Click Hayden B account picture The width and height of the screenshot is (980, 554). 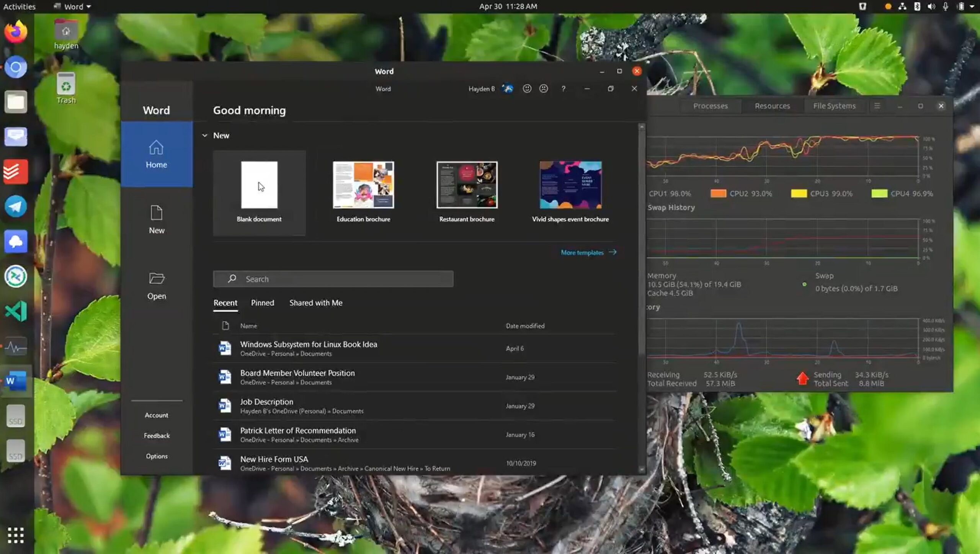coord(508,88)
